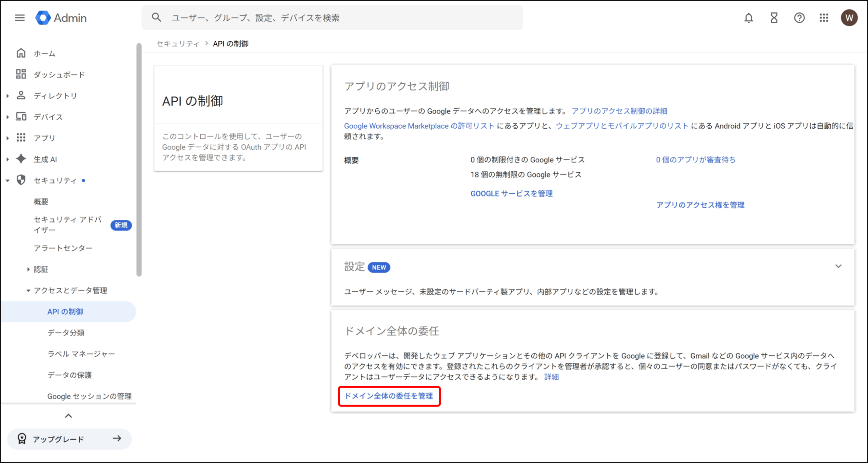Expand the ディレクトリ menu arrow
868x463 pixels.
7,96
